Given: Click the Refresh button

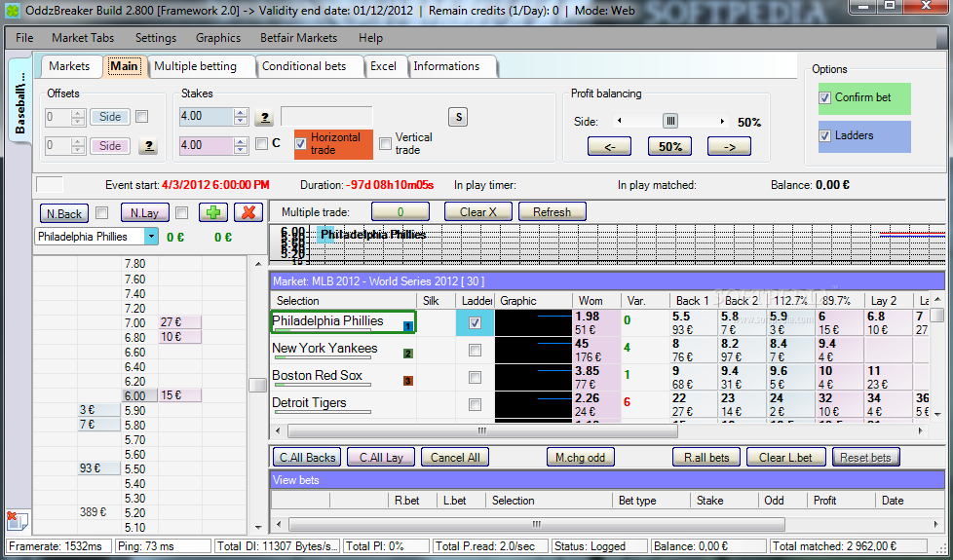Looking at the screenshot, I should pyautogui.click(x=552, y=212).
